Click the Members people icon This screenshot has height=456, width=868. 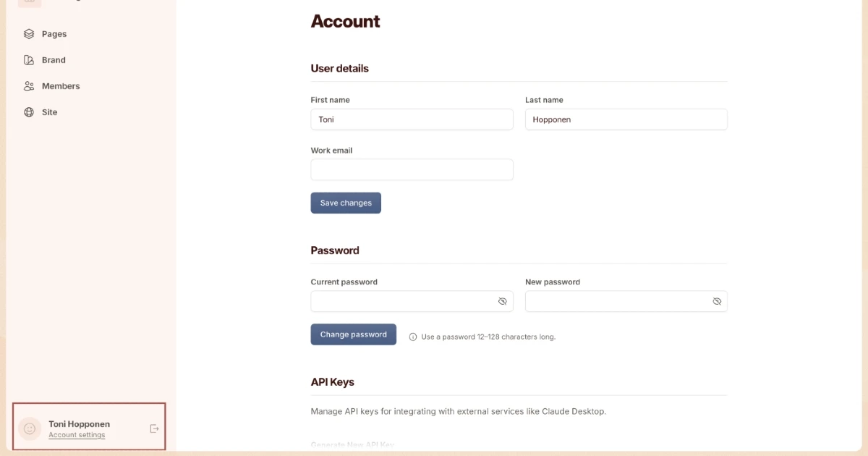[x=29, y=86]
